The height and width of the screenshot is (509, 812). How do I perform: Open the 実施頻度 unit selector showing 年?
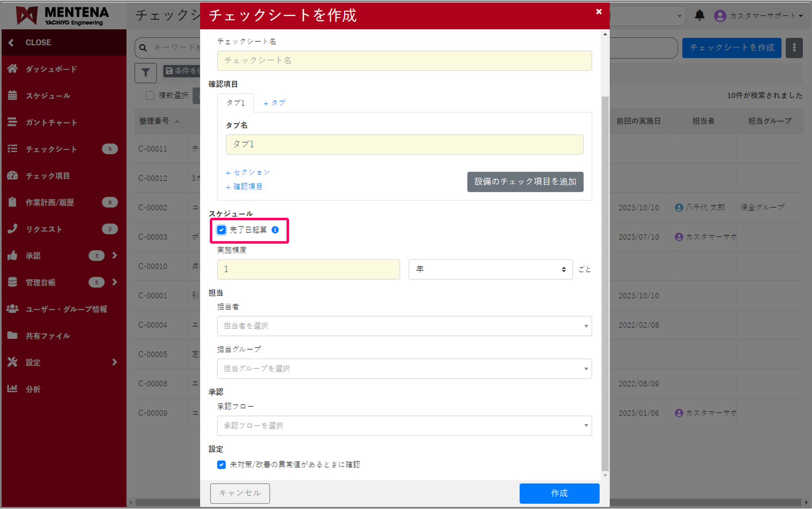tap(490, 269)
